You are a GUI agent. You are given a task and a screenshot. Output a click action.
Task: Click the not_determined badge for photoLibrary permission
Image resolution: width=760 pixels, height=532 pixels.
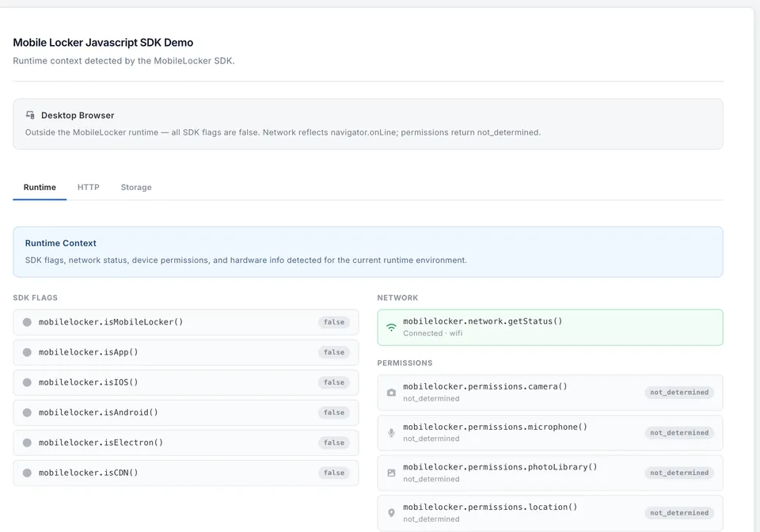[x=679, y=473]
